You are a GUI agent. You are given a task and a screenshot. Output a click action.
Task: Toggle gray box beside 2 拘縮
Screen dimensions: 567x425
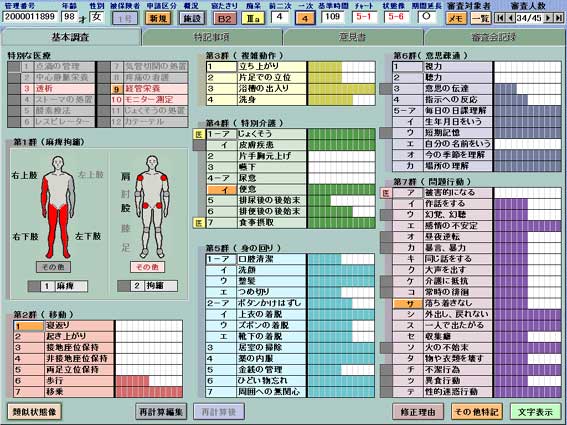tap(123, 286)
